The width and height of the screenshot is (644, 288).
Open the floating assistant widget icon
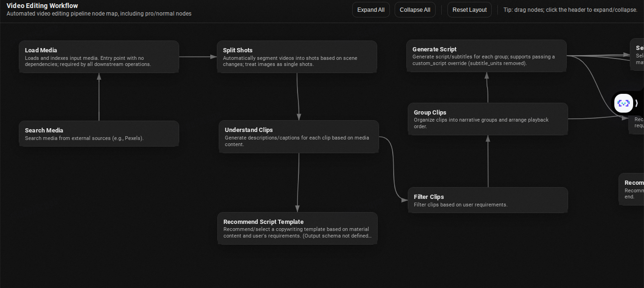(624, 103)
